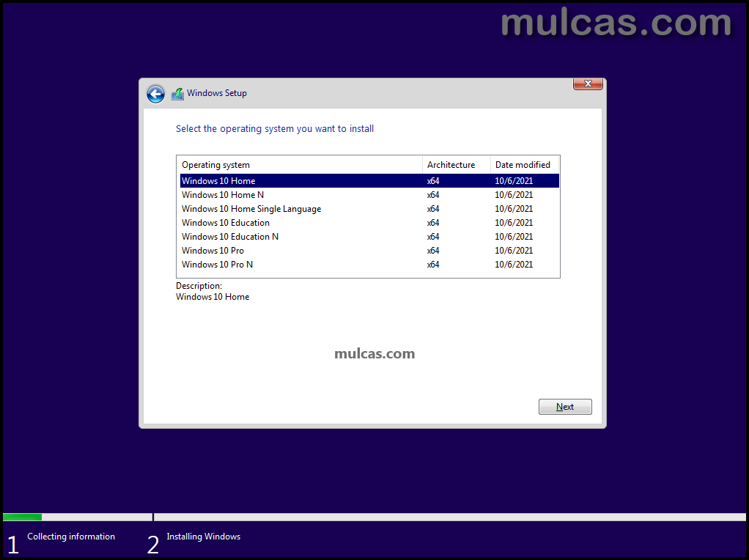Select Windows 10 Home in the list
This screenshot has height=560, width=749.
(218, 181)
